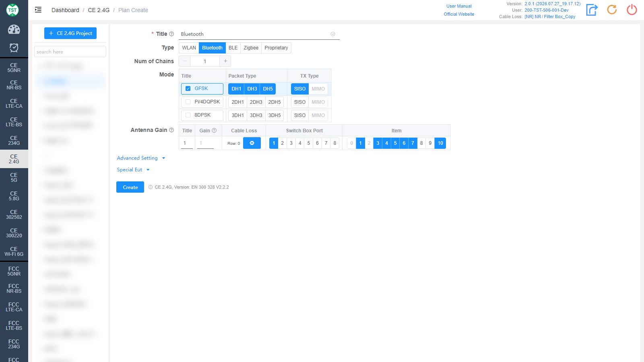644x362 pixels.
Task: Click the Title help question icon
Action: click(x=171, y=34)
